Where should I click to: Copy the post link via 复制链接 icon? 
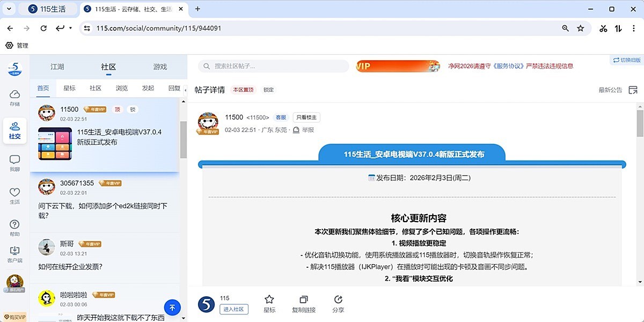(x=304, y=303)
